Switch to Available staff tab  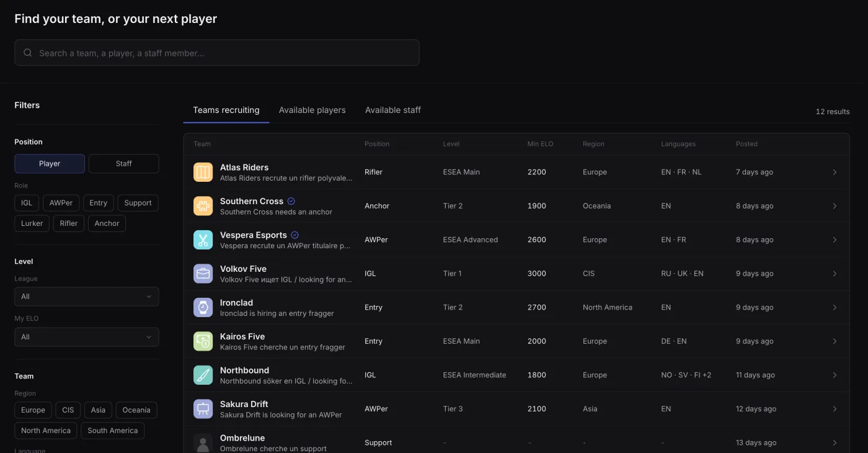coord(393,110)
